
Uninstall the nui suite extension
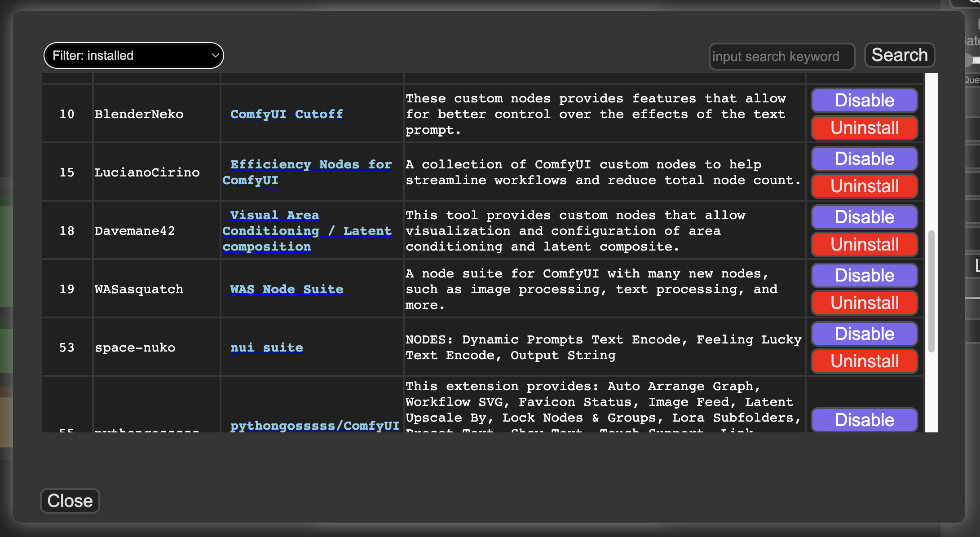click(x=864, y=361)
